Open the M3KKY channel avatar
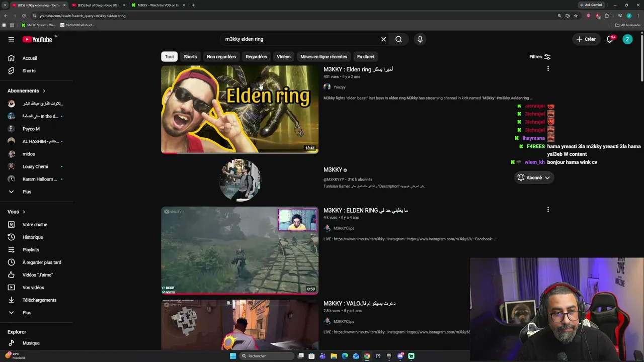This screenshot has width=644, height=362. coord(239,179)
